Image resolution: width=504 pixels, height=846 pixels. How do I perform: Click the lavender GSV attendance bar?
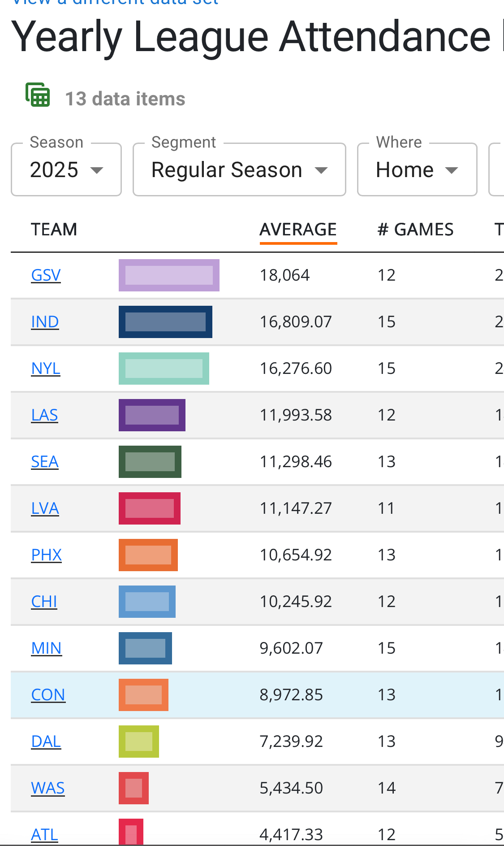tap(169, 275)
